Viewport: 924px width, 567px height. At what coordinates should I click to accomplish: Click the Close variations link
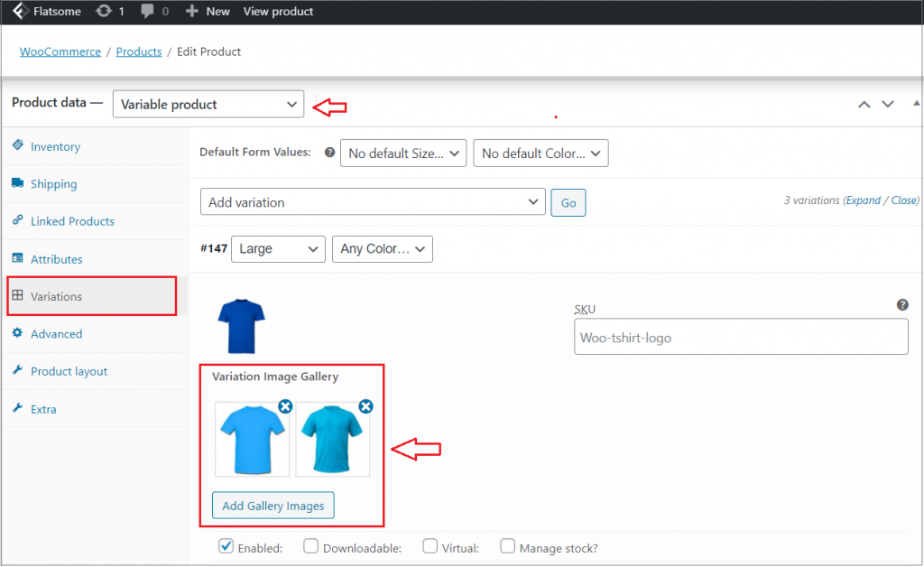pyautogui.click(x=904, y=200)
